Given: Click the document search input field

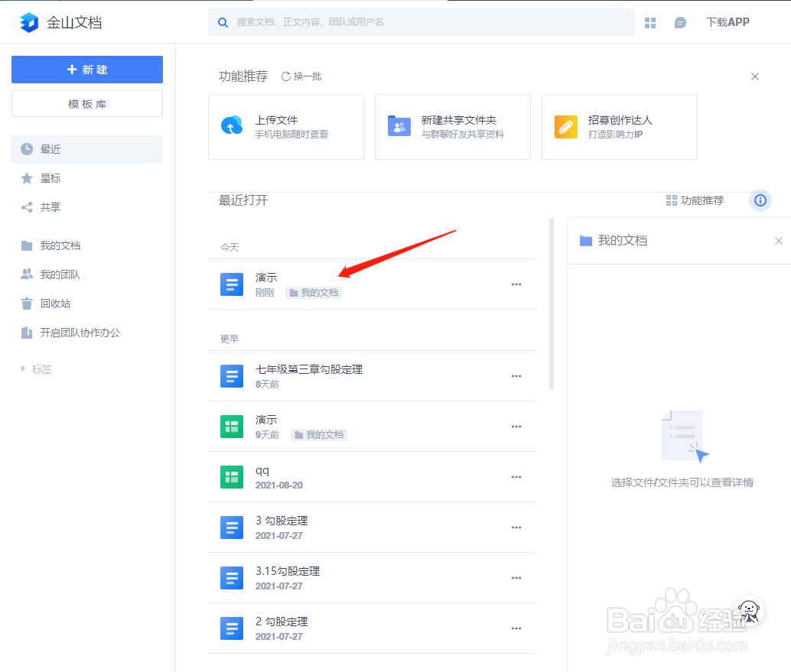Looking at the screenshot, I should pyautogui.click(x=421, y=22).
